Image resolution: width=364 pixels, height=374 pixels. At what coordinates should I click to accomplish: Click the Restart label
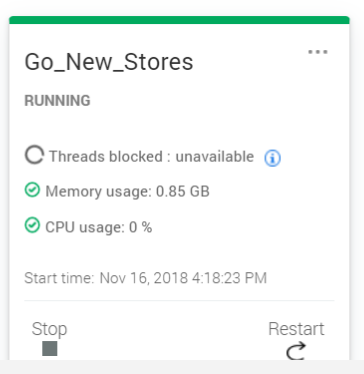tap(296, 329)
